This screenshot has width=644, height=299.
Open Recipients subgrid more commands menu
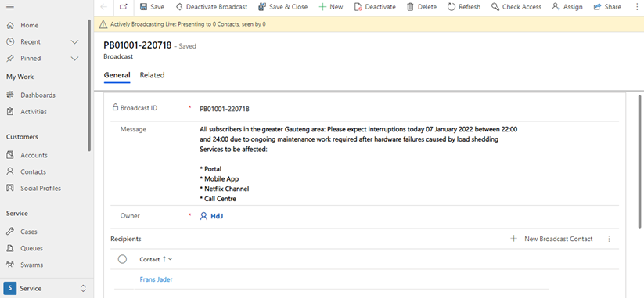609,239
